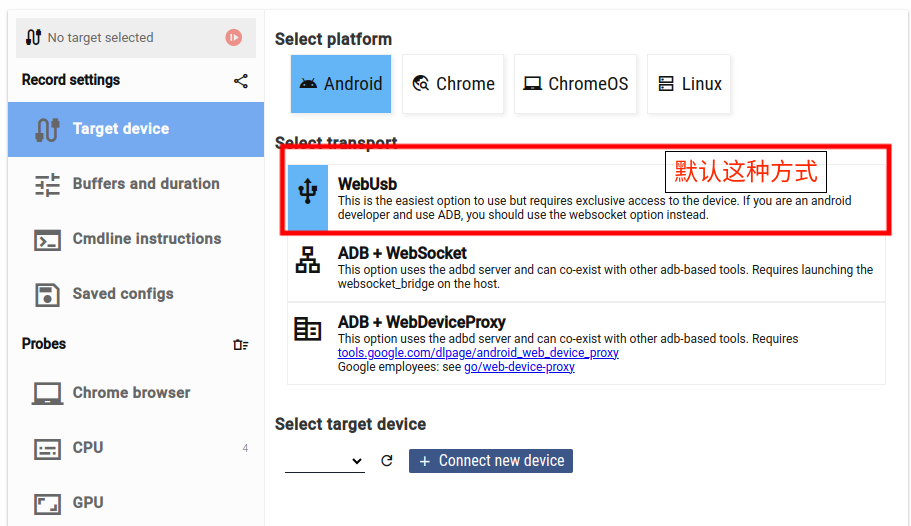
Task: Click the WebUsb description text
Action: point(595,208)
